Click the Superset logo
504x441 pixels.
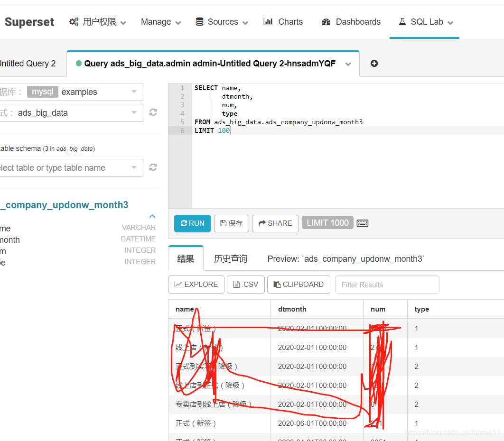29,22
